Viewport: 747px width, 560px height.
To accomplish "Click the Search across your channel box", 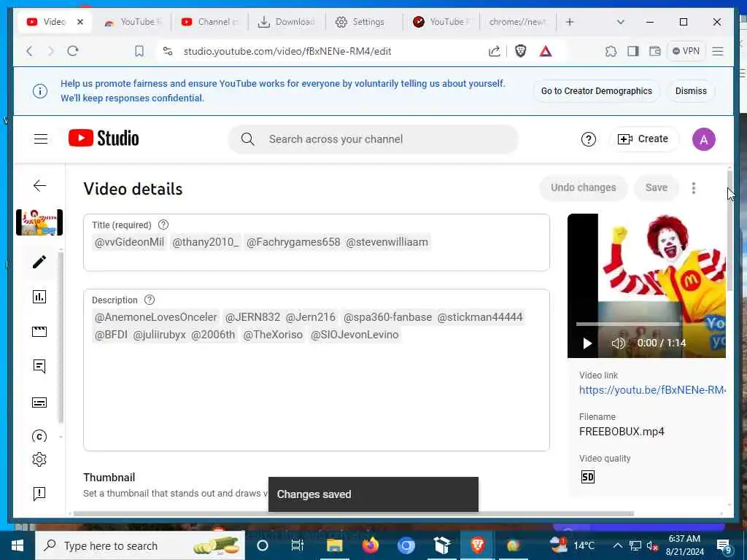I will point(373,139).
